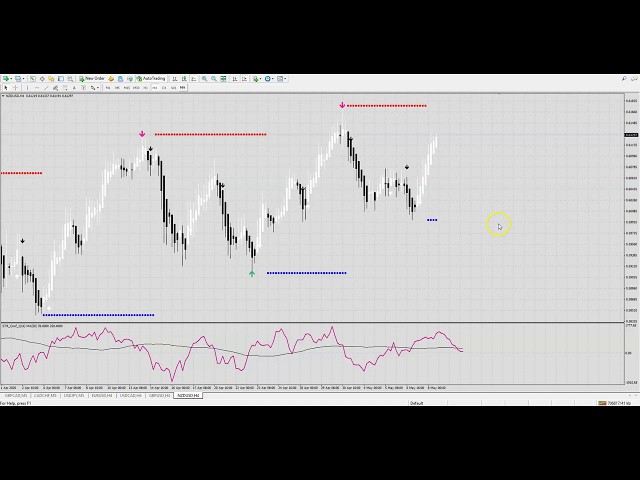640x480 pixels.
Task: Click the zoom in magnifier icon
Action: pos(205,78)
